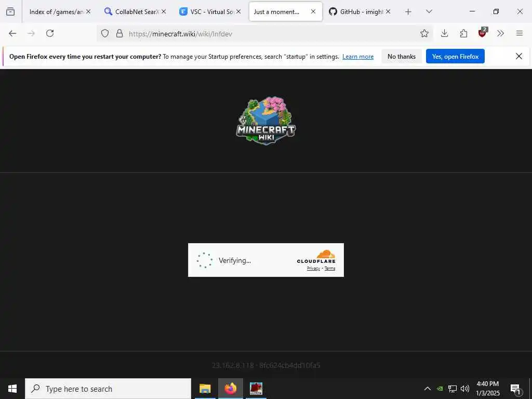Open the Downloads panel

point(445,33)
